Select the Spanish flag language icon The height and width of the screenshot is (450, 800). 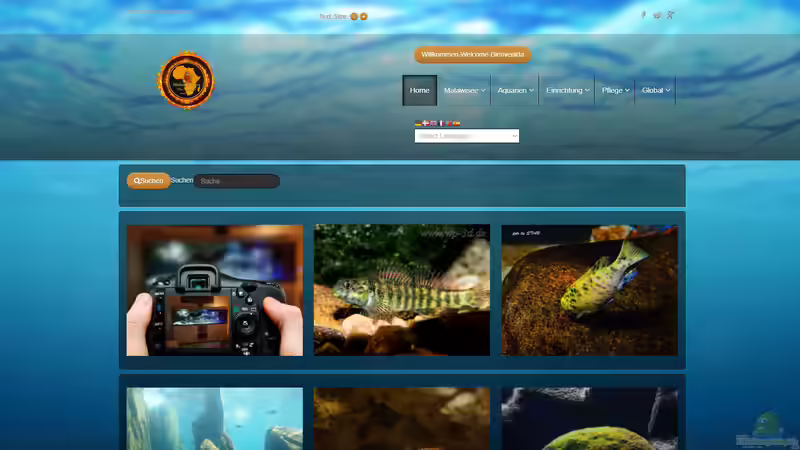(x=457, y=123)
